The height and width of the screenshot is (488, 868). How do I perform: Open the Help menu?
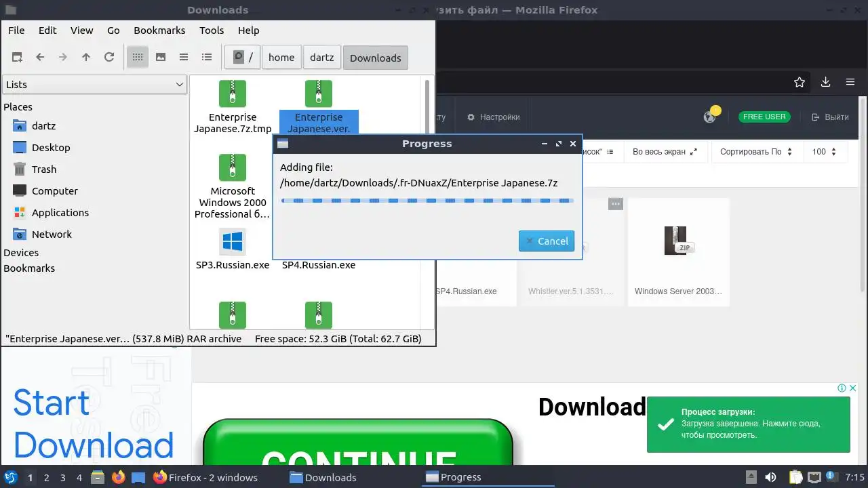point(248,30)
